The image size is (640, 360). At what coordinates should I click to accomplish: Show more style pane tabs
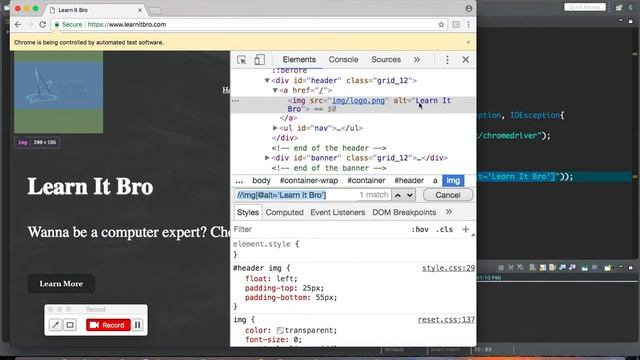[449, 212]
